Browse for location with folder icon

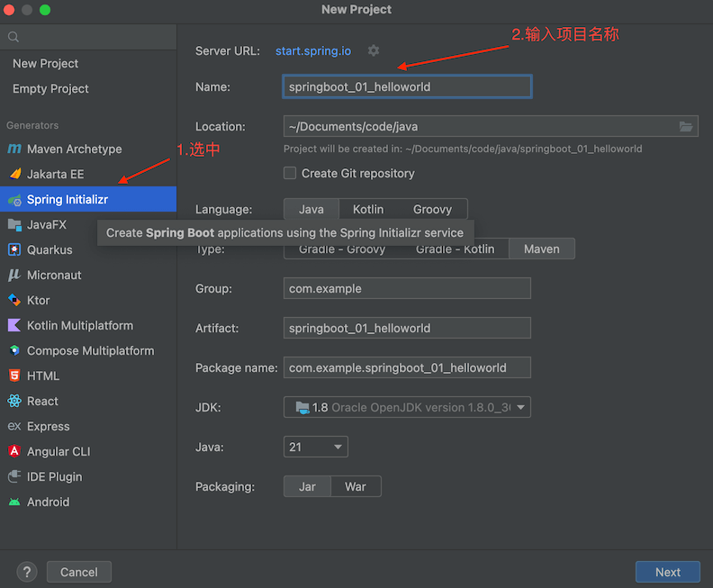[x=686, y=127]
